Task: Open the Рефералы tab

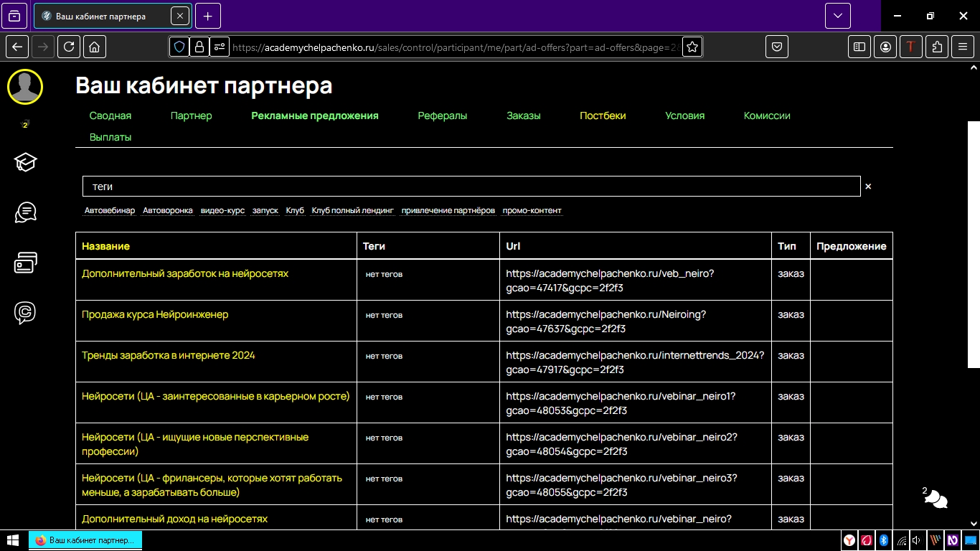Action: [x=443, y=116]
